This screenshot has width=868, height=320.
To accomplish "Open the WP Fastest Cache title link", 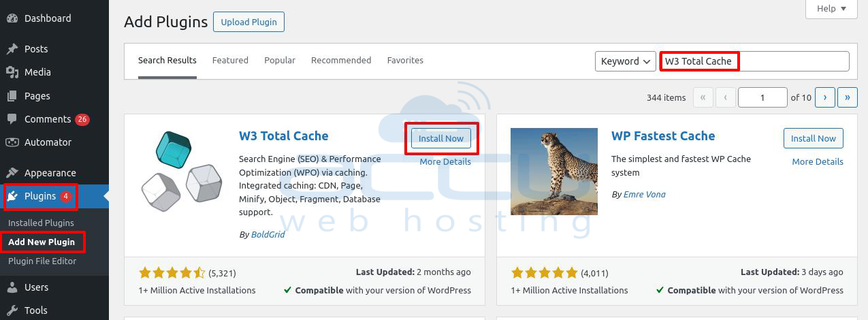I will coord(663,136).
